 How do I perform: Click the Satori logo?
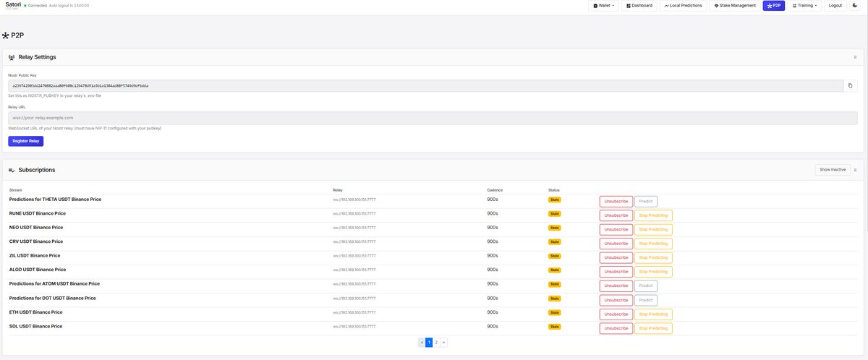pyautogui.click(x=13, y=5)
